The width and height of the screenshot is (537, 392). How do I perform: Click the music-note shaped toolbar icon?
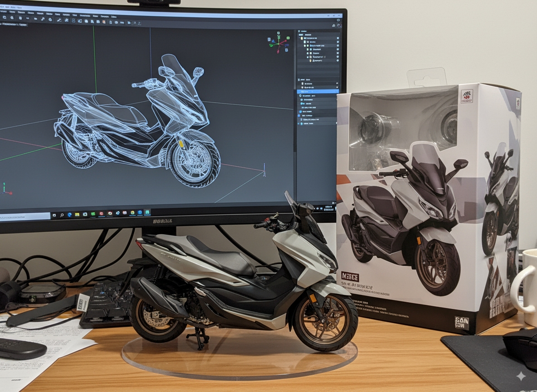(42, 19)
